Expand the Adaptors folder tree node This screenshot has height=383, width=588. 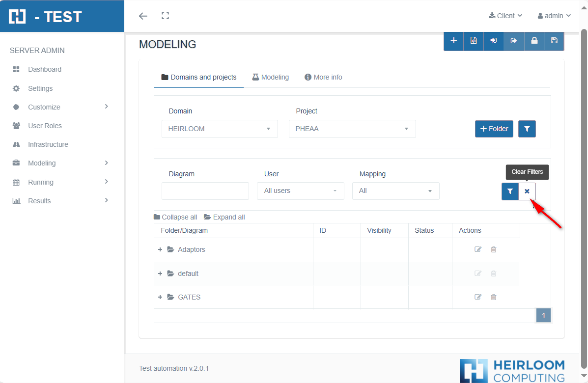pyautogui.click(x=160, y=249)
